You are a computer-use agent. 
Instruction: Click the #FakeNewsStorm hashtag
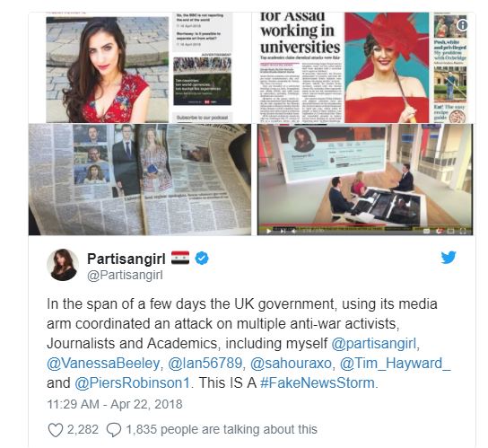tap(318, 382)
